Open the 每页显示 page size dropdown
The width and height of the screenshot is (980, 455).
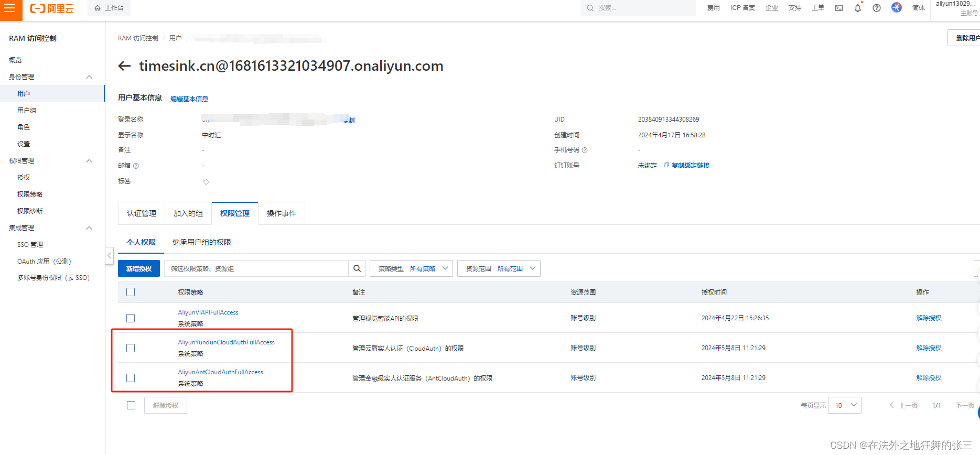844,405
